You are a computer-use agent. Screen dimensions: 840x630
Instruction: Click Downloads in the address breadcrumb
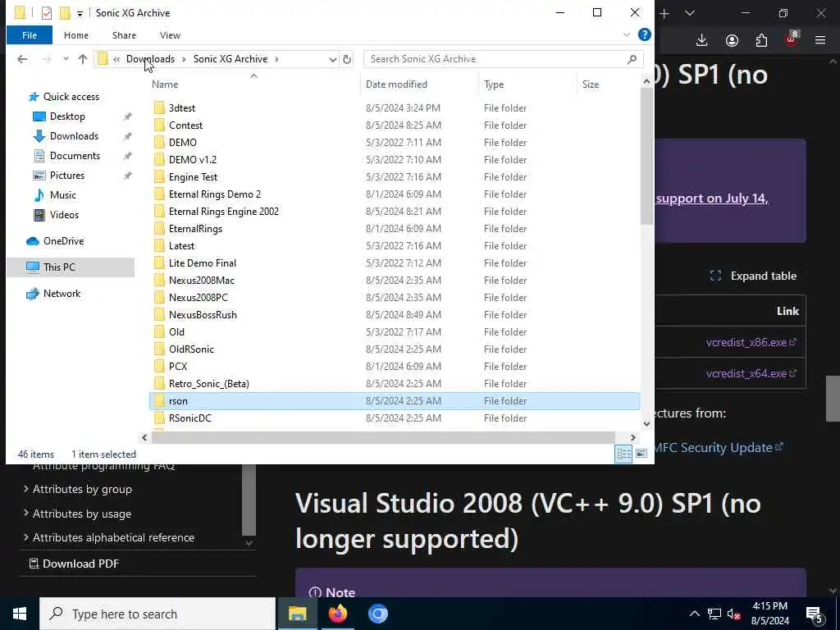click(151, 59)
